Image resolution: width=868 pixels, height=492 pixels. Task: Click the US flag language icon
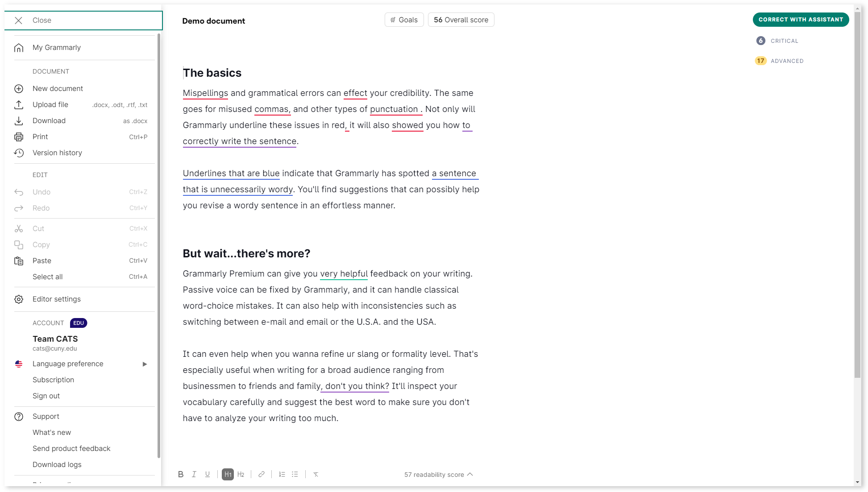[x=19, y=364]
